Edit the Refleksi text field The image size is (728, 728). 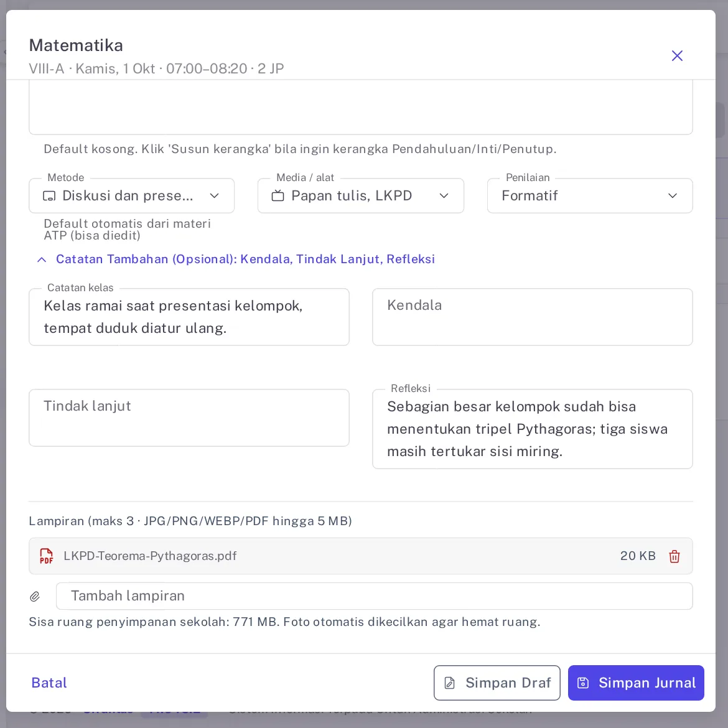tap(533, 429)
